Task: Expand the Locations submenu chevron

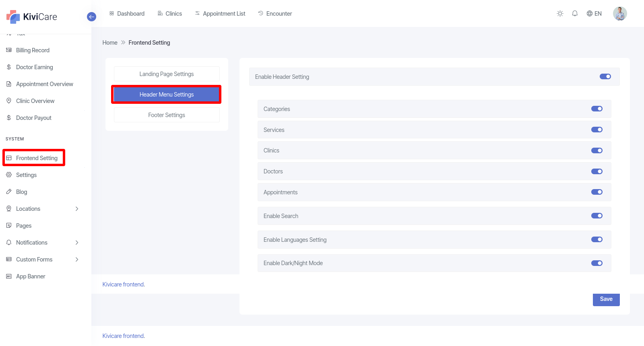Action: click(x=77, y=209)
